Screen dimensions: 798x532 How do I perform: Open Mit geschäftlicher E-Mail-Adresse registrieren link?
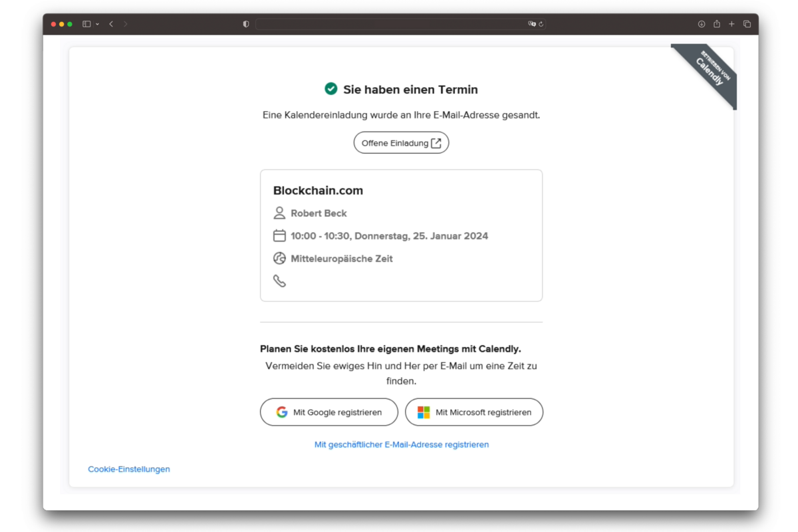[402, 444]
